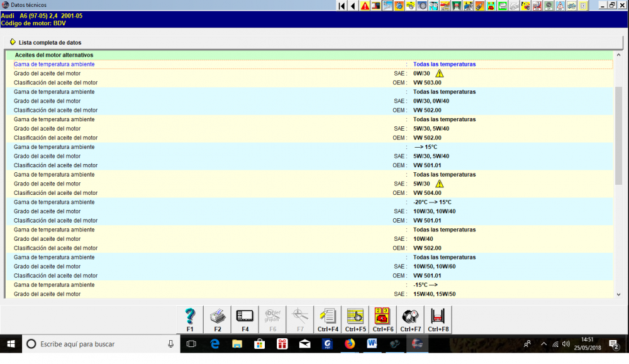Open Microsoft Store from taskbar
Viewport: 629px width, 364px height.
click(x=260, y=344)
